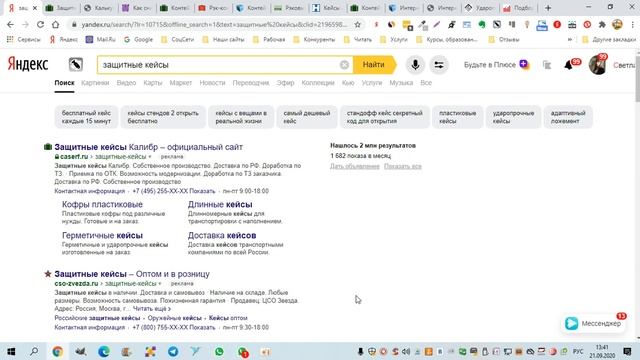Open the Evernote extension icon
This screenshot has height=360, width=640.
(482, 25)
